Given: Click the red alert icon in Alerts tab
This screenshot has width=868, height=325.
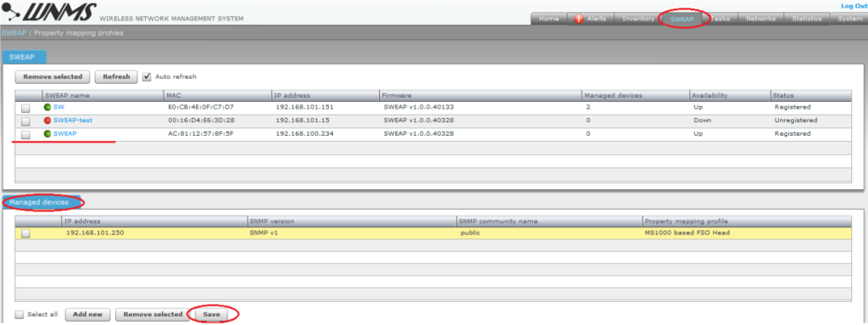Looking at the screenshot, I should (579, 19).
